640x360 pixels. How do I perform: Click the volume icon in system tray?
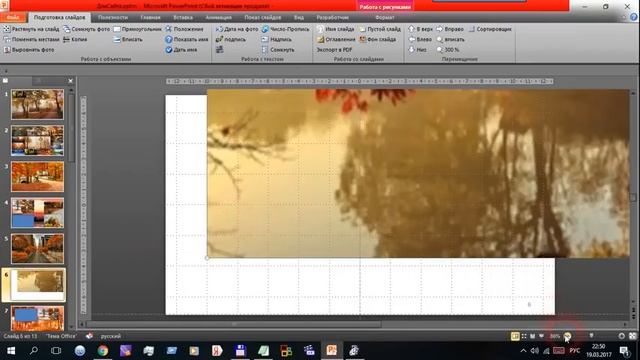click(x=535, y=351)
